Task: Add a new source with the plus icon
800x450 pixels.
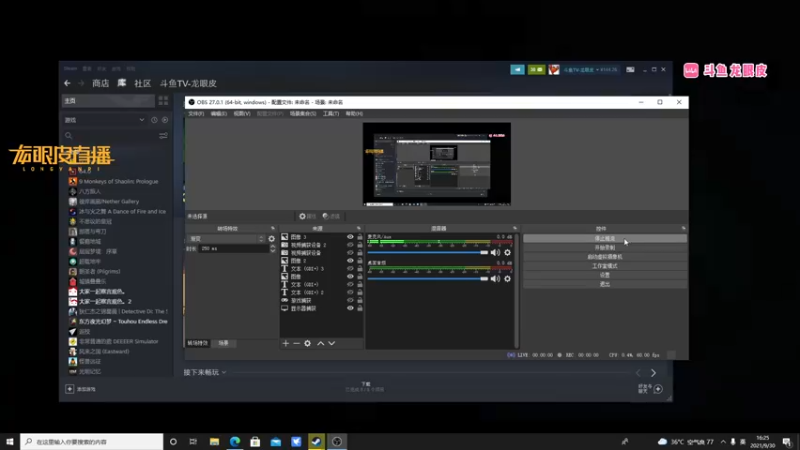Action: tap(286, 343)
